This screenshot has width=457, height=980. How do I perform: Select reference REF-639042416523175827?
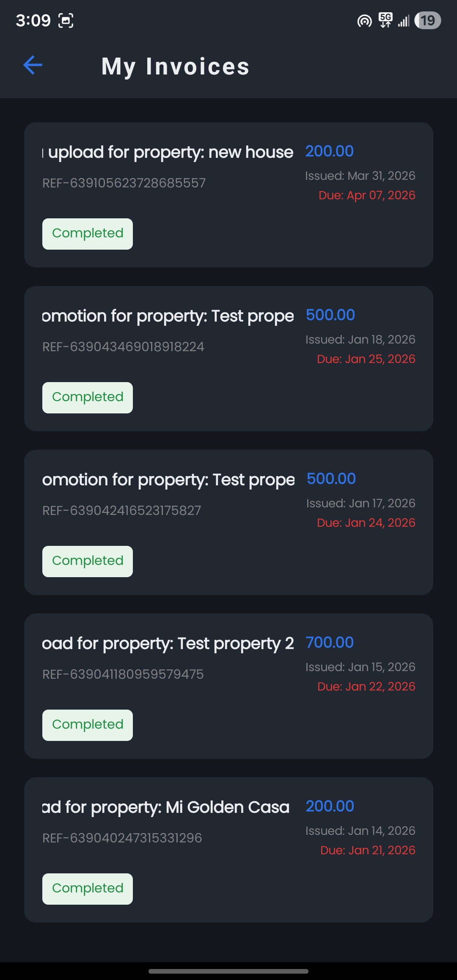tap(122, 511)
